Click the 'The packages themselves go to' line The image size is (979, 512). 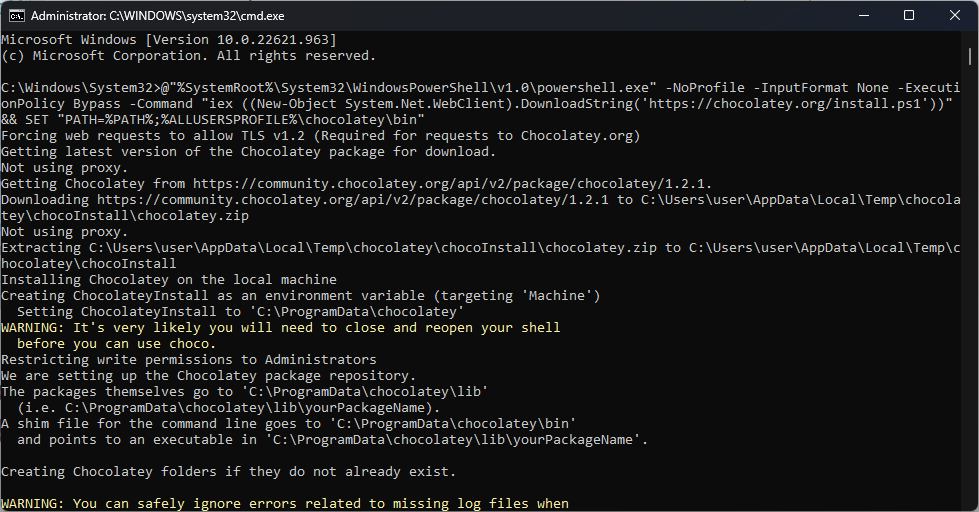tap(245, 392)
